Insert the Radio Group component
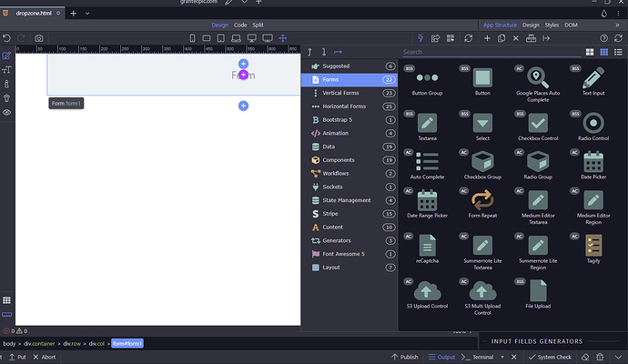Image resolution: width=628 pixels, height=364 pixels. 538,166
